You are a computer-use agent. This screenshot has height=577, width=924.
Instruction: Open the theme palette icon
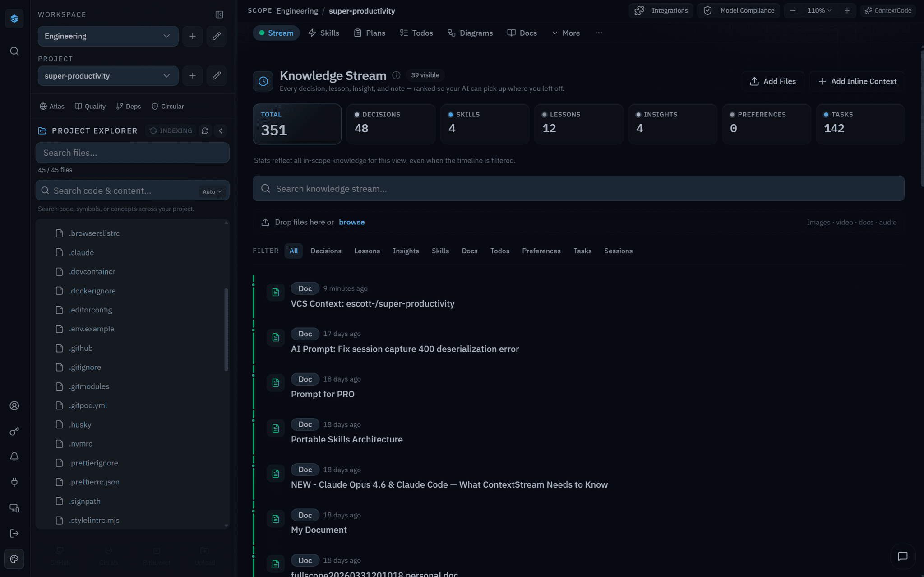tap(14, 559)
